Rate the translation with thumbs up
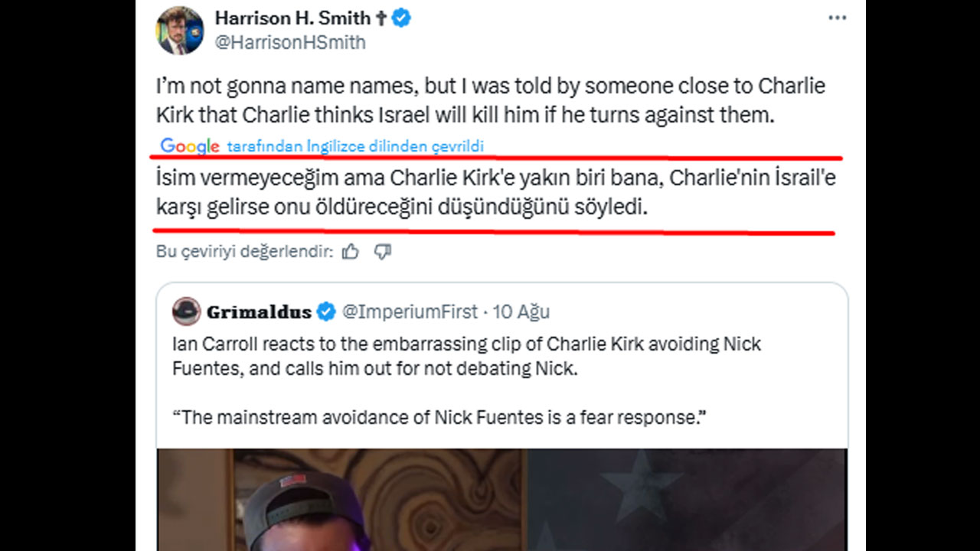 (351, 252)
